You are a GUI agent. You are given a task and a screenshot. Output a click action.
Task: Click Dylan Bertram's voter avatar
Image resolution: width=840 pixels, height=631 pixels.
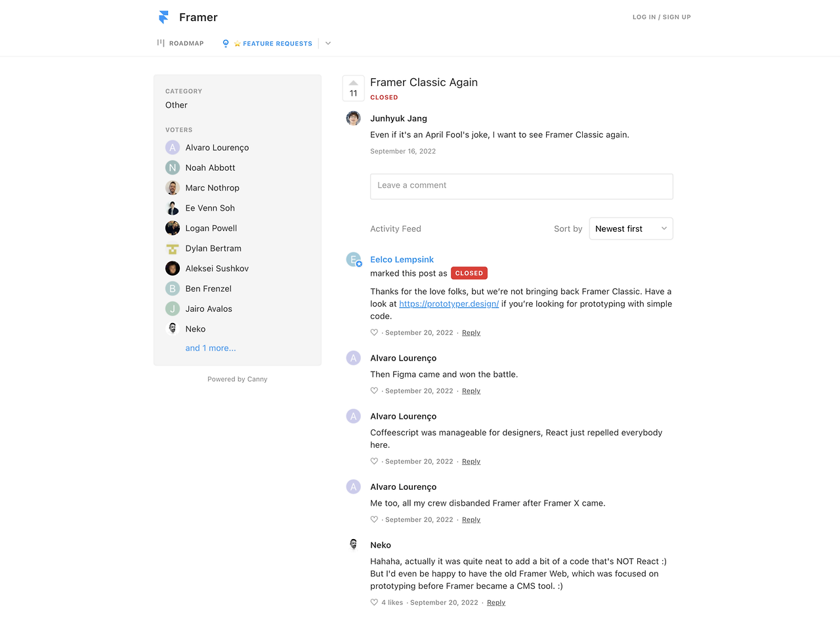(173, 248)
